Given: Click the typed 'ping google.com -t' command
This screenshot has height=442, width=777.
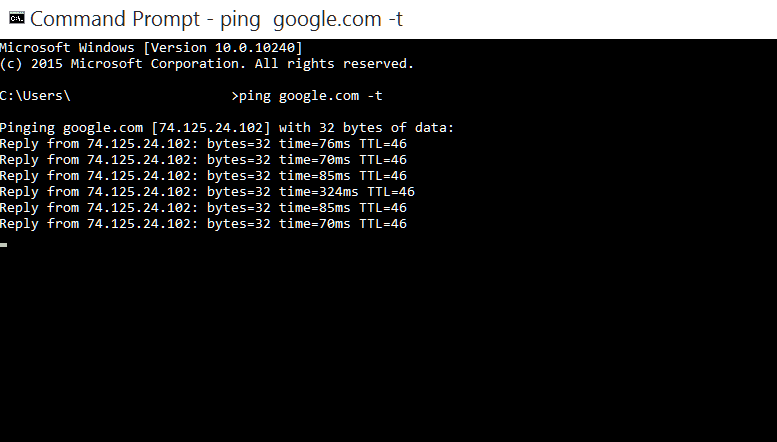Looking at the screenshot, I should click(311, 96).
